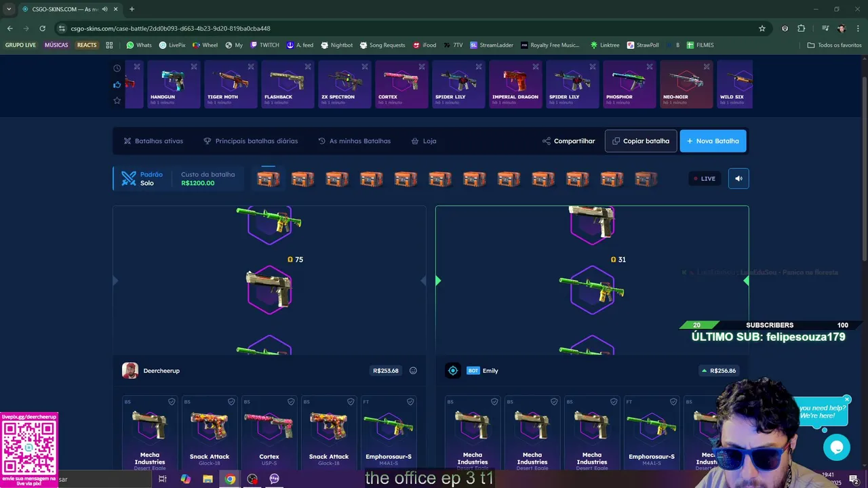Viewport: 868px width, 488px height.
Task: Reload the page
Action: tap(42, 28)
